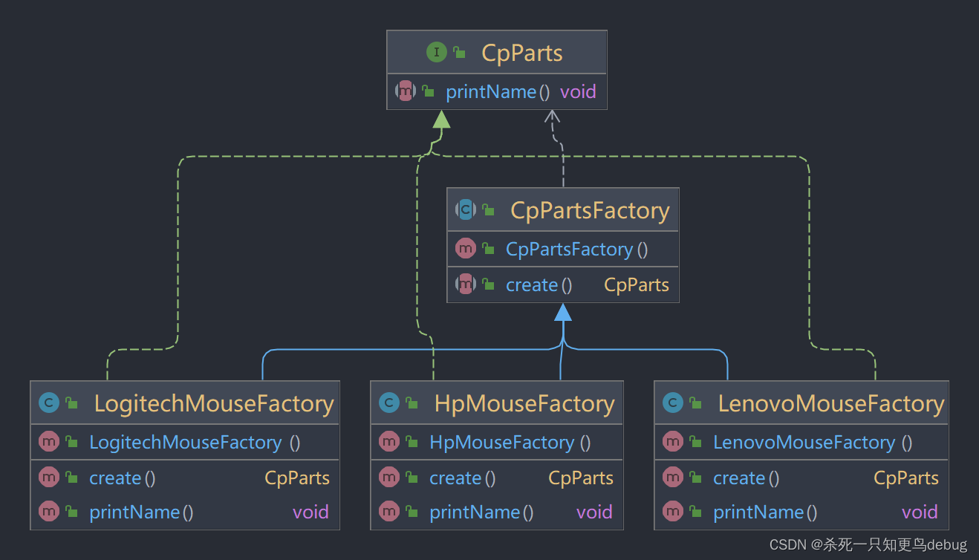The width and height of the screenshot is (979, 560).
Task: Click method icon beside LogitechMouseFactory printName
Action: pyautogui.click(x=49, y=512)
